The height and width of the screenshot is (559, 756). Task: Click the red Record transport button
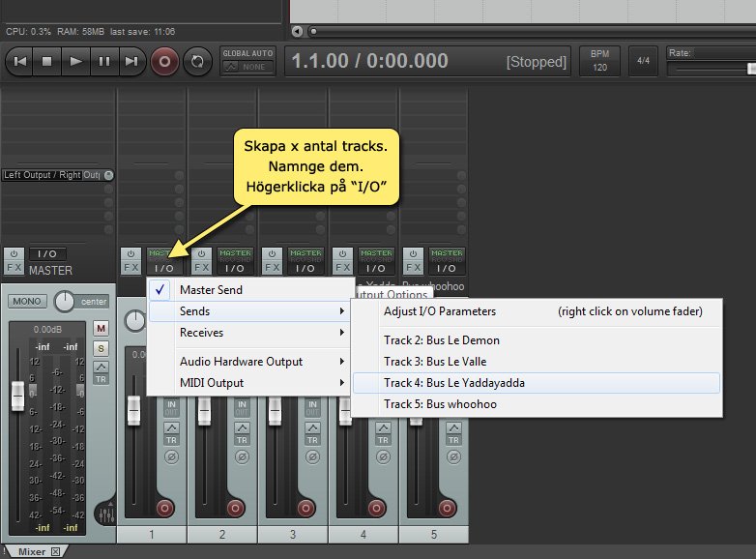pos(164,62)
